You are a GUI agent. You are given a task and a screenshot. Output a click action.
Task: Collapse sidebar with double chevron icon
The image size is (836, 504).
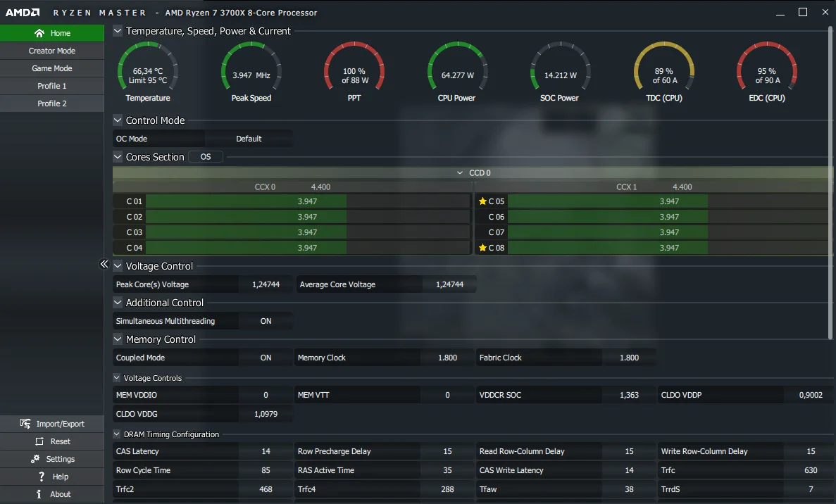coord(104,264)
